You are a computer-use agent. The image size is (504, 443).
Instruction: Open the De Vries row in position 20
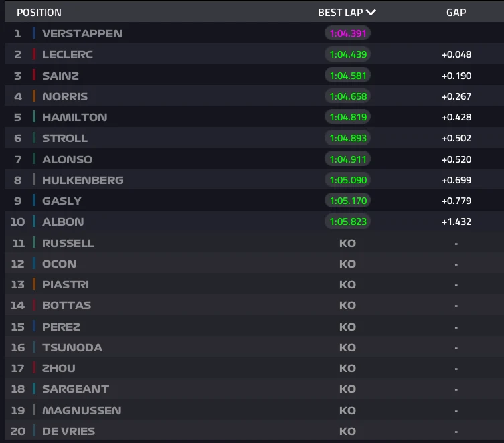click(x=68, y=431)
